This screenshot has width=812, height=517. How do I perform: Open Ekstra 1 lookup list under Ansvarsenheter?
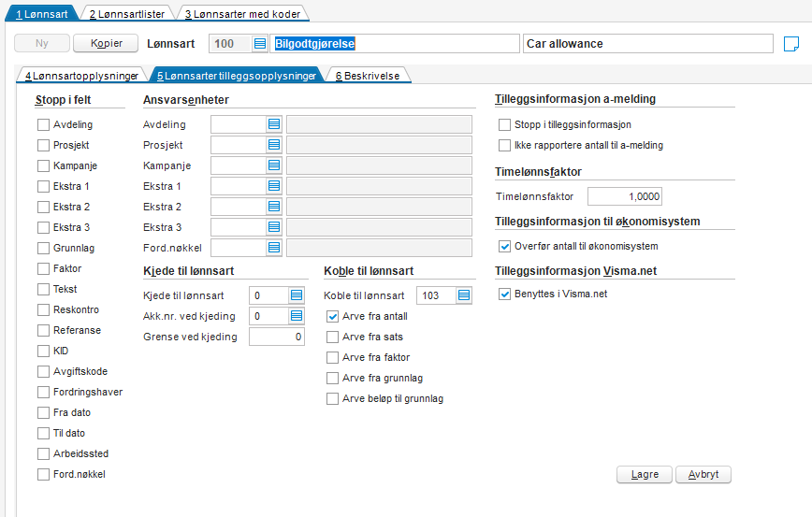click(x=274, y=186)
